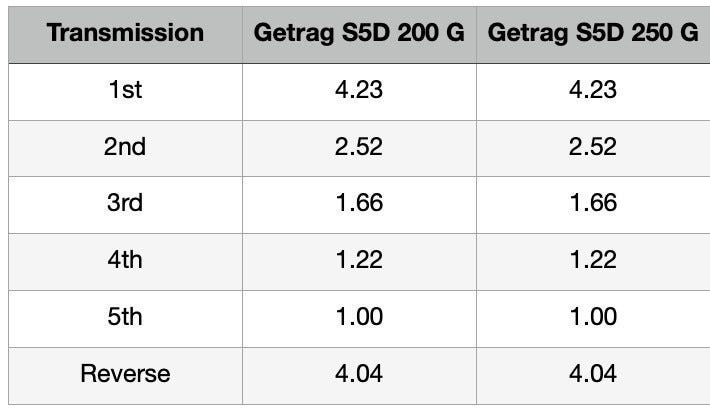Click Reverse ratio 4.04 for S5D 250 G

pyautogui.click(x=593, y=375)
